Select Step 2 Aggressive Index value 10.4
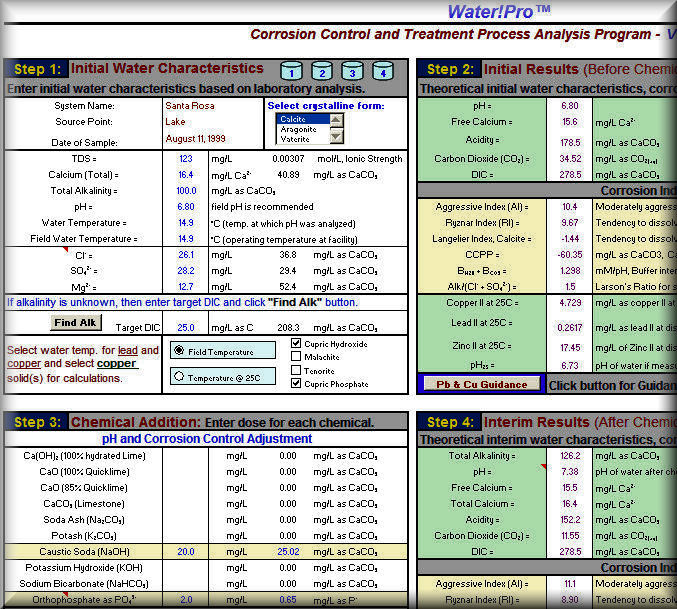This screenshot has height=609, width=677. 569,207
